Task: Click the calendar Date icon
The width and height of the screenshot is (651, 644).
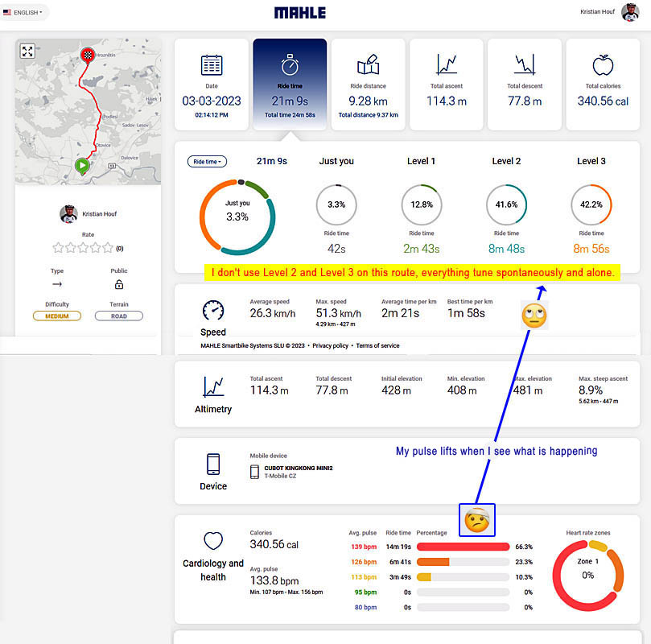Action: tap(212, 65)
